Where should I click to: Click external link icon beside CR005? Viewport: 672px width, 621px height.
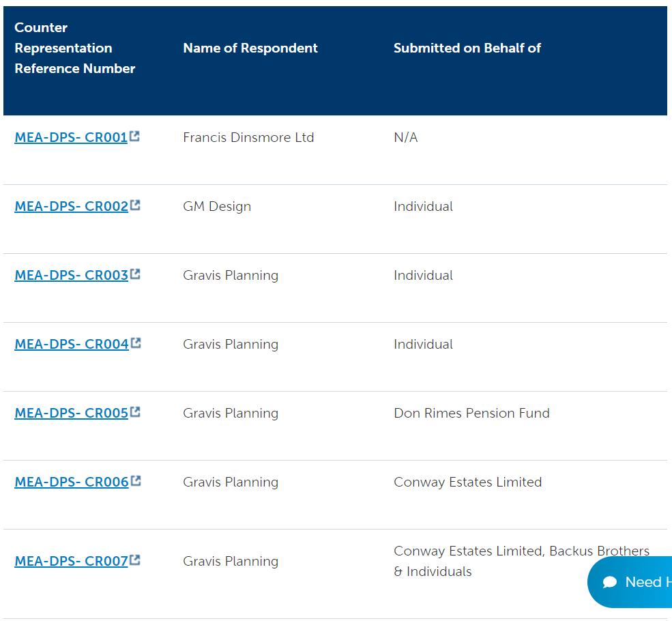click(135, 411)
